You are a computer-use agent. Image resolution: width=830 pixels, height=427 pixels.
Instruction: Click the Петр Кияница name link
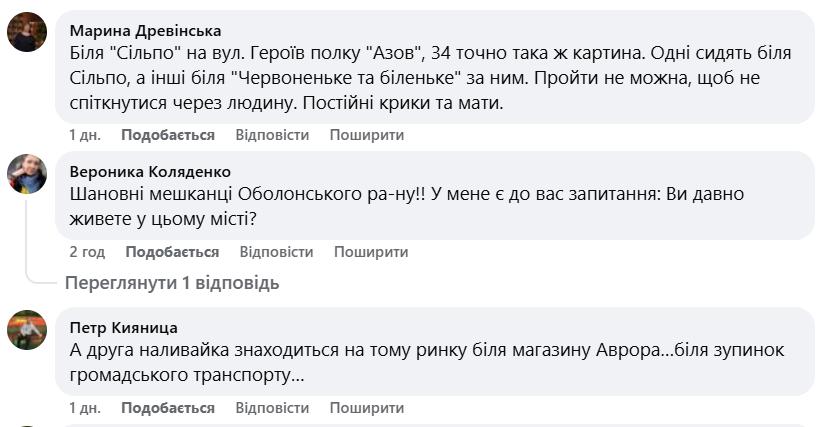(124, 328)
